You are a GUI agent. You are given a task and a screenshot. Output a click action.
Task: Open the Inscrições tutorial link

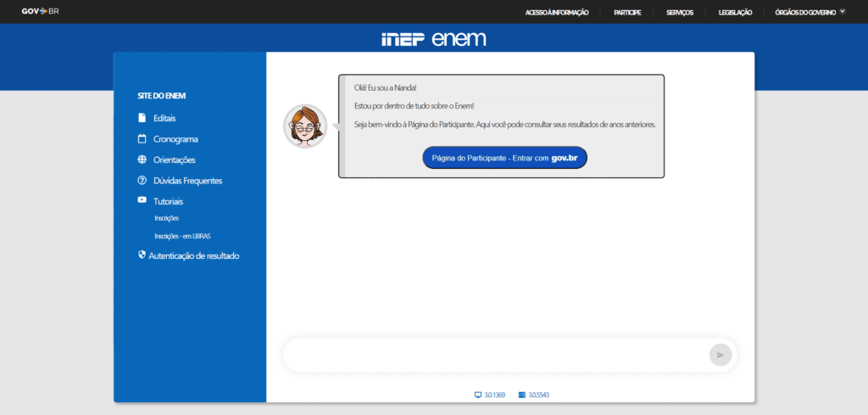pyautogui.click(x=166, y=218)
